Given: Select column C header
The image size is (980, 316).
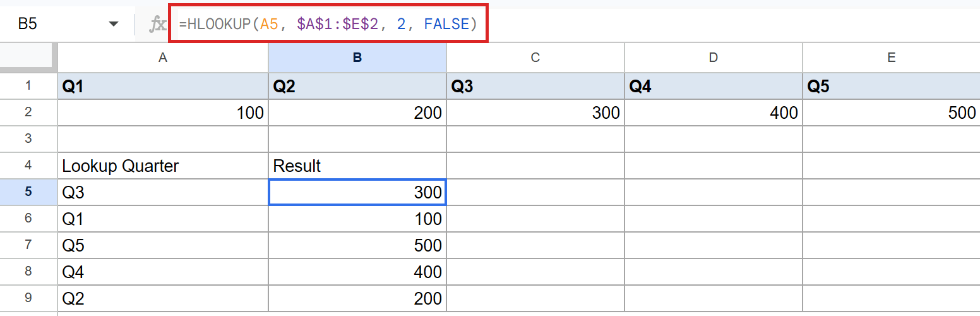Looking at the screenshot, I should tap(535, 58).
